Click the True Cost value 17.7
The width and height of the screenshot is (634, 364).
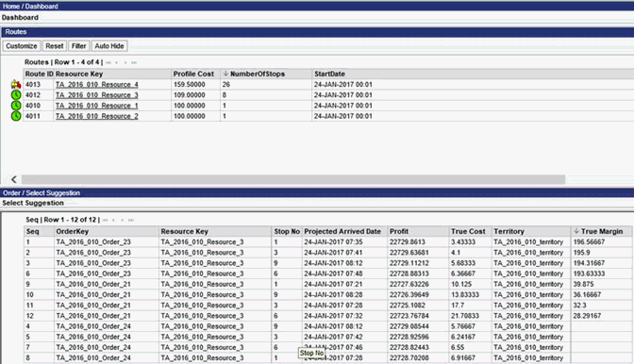click(458, 305)
